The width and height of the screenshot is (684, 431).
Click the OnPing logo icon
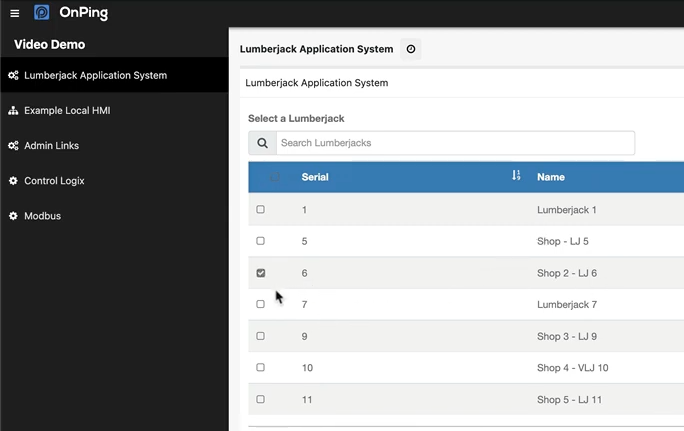point(42,13)
